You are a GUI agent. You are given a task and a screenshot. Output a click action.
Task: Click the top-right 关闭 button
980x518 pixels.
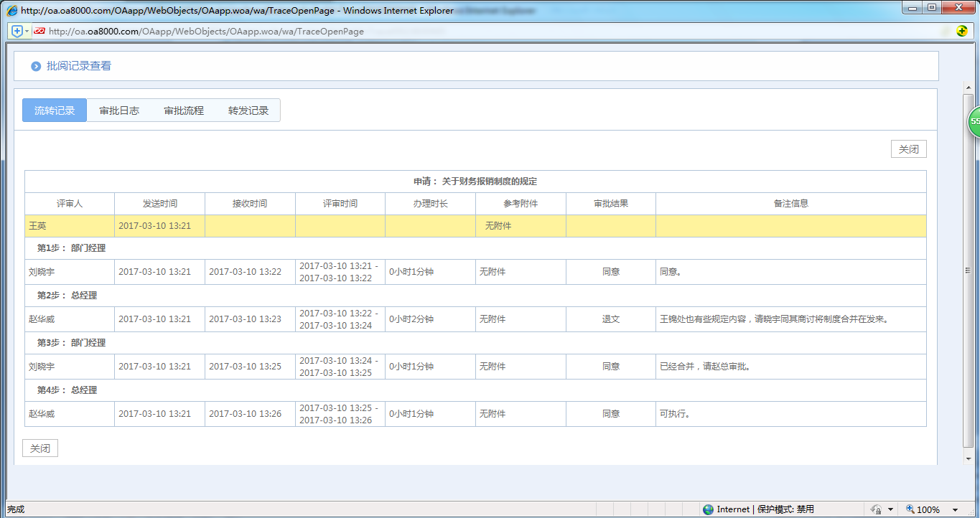click(909, 149)
